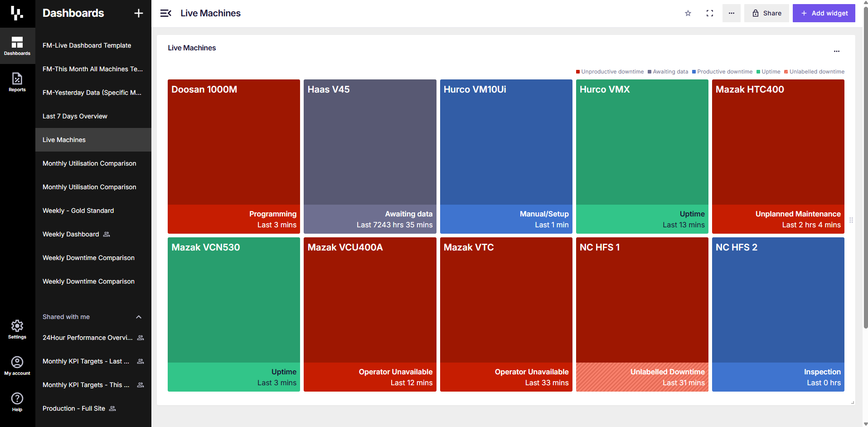Open the Mazak HTC400 machine tile
Image resolution: width=868 pixels, height=427 pixels.
(x=778, y=157)
